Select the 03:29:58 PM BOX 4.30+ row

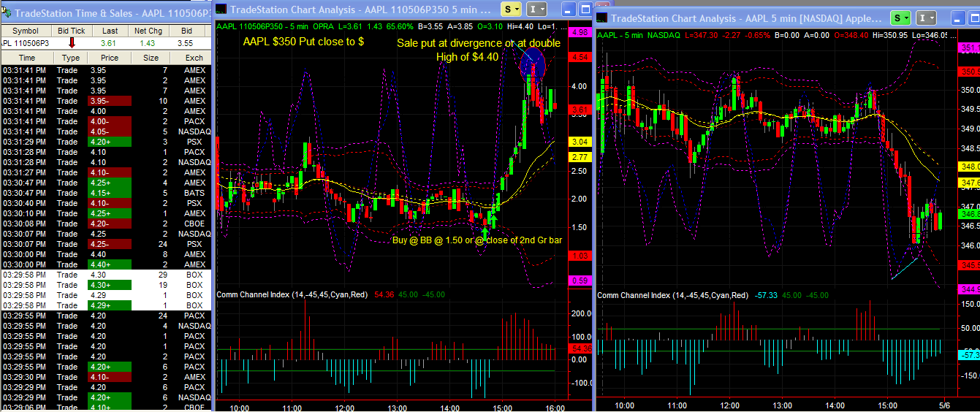(x=106, y=285)
